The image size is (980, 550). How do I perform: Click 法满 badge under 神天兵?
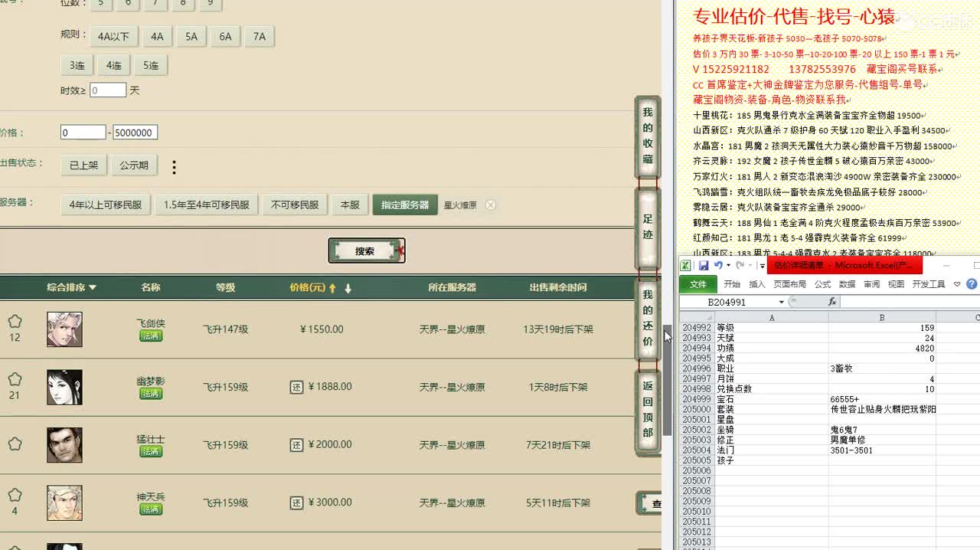click(151, 509)
